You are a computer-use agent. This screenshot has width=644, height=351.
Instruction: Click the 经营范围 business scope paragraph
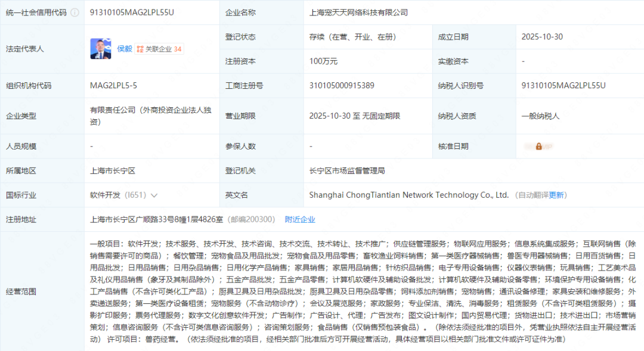point(363,291)
